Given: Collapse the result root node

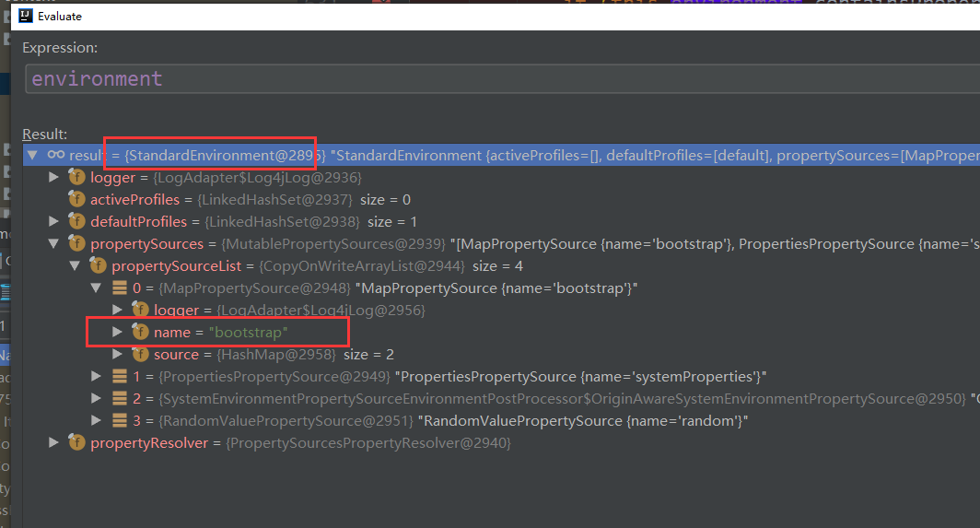Looking at the screenshot, I should (x=33, y=155).
